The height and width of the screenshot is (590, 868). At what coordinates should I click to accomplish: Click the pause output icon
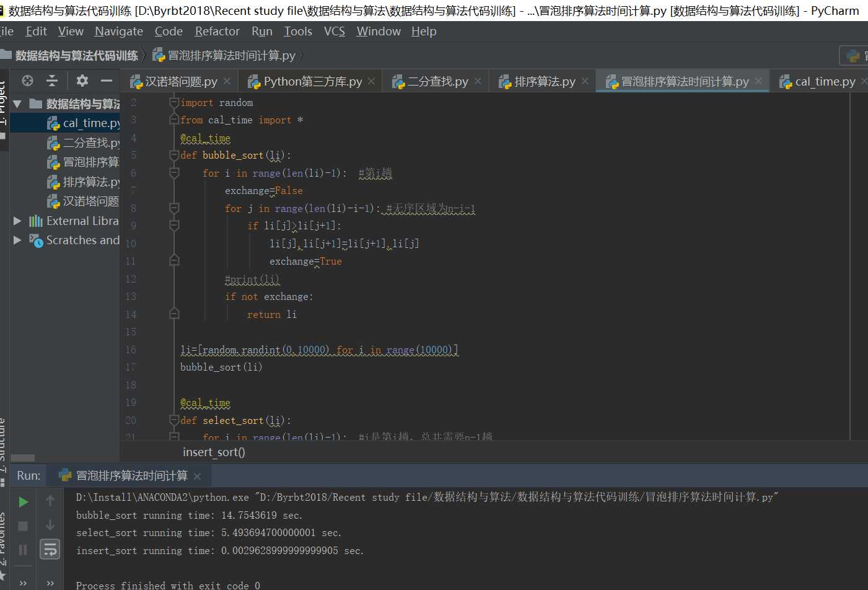point(23,550)
